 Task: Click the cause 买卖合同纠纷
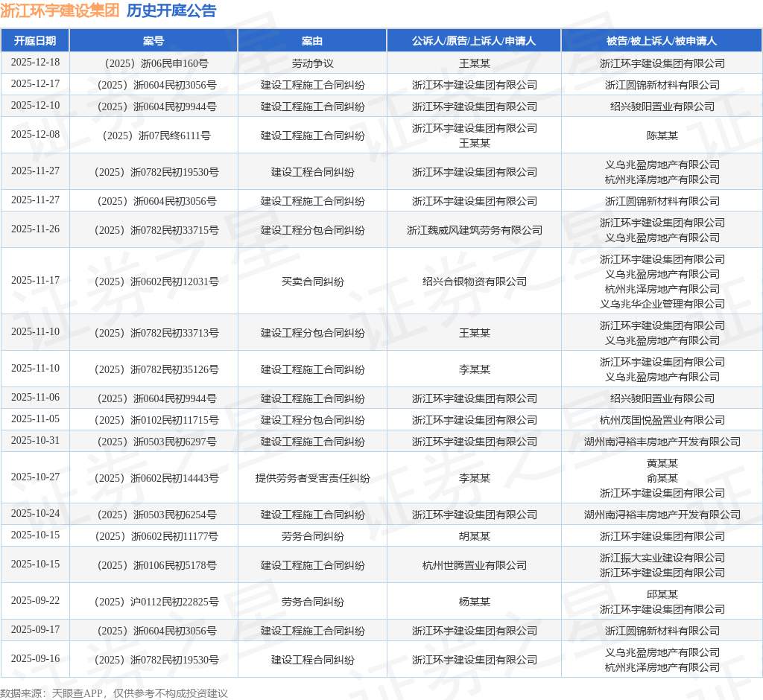click(312, 281)
